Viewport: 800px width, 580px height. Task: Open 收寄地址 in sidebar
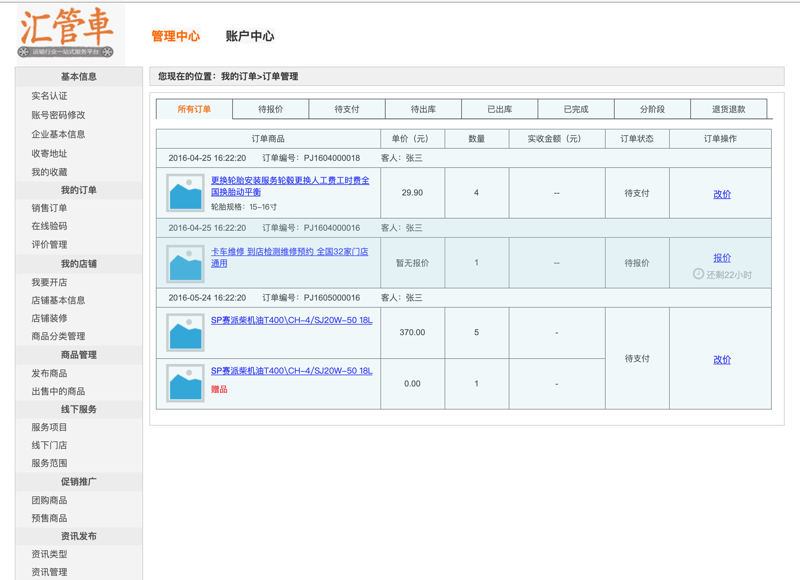tap(49, 154)
